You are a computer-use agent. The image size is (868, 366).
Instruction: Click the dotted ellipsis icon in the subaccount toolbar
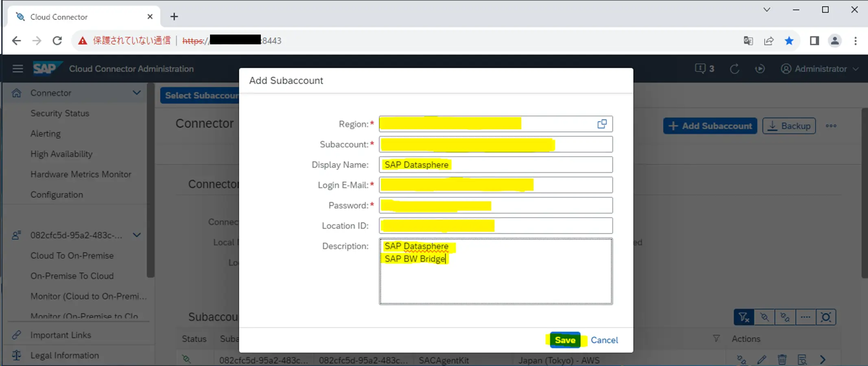click(805, 317)
